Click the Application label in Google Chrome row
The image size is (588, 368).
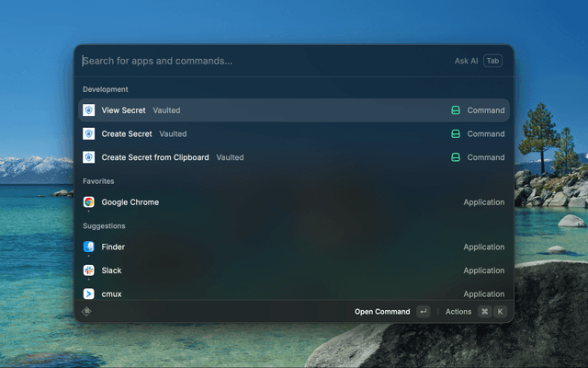pyautogui.click(x=484, y=202)
